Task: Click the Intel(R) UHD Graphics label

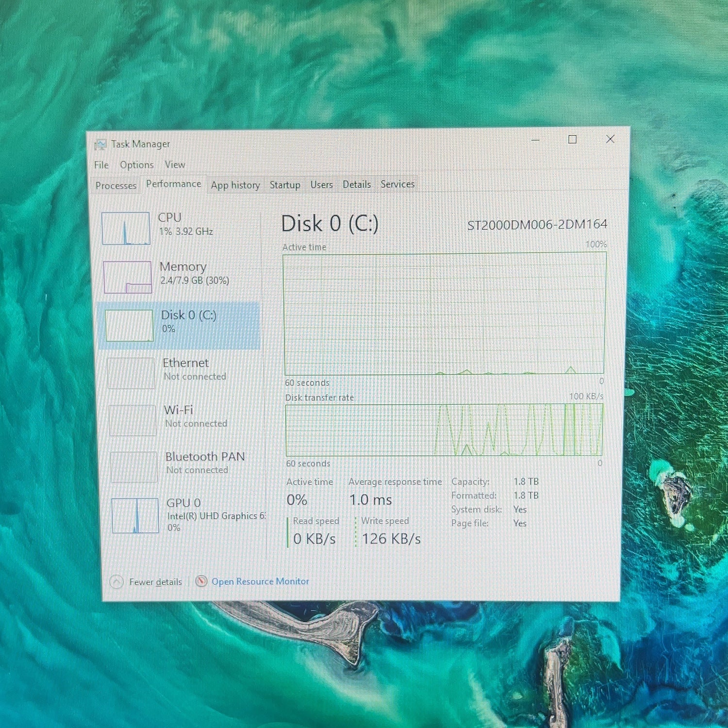Action: click(x=216, y=516)
